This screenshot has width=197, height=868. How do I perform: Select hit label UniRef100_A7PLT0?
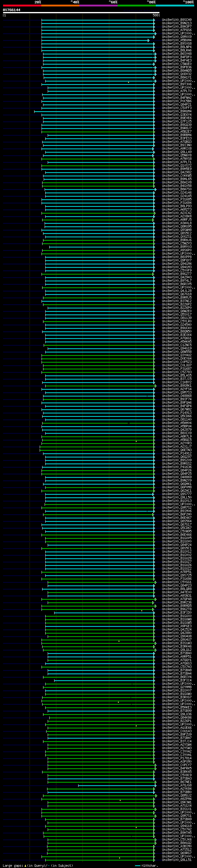pos(177,91)
